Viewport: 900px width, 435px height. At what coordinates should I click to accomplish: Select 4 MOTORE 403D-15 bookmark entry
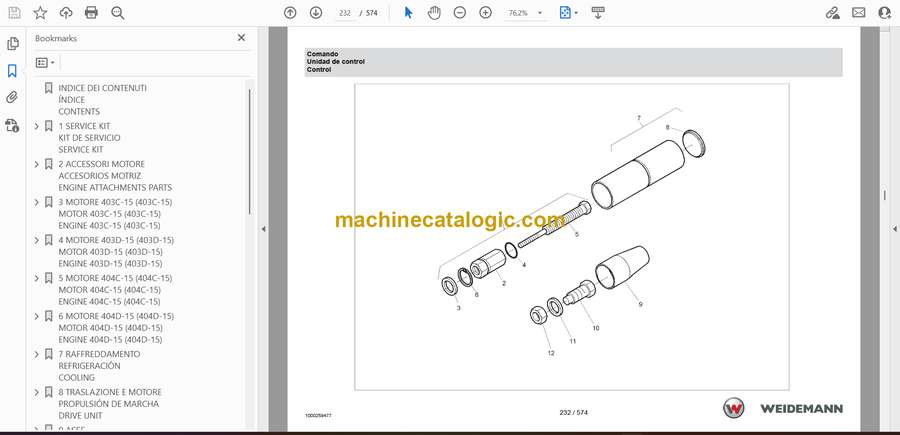tap(116, 251)
